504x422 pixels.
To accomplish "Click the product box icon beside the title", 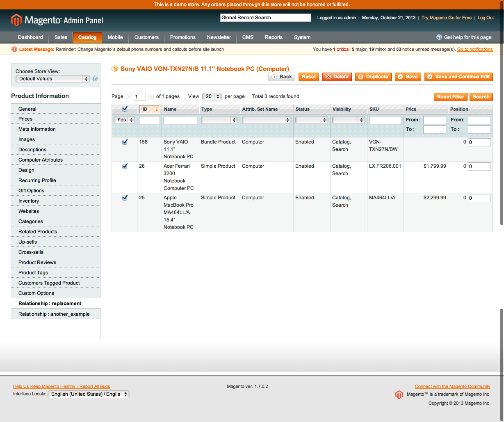I will [115, 68].
